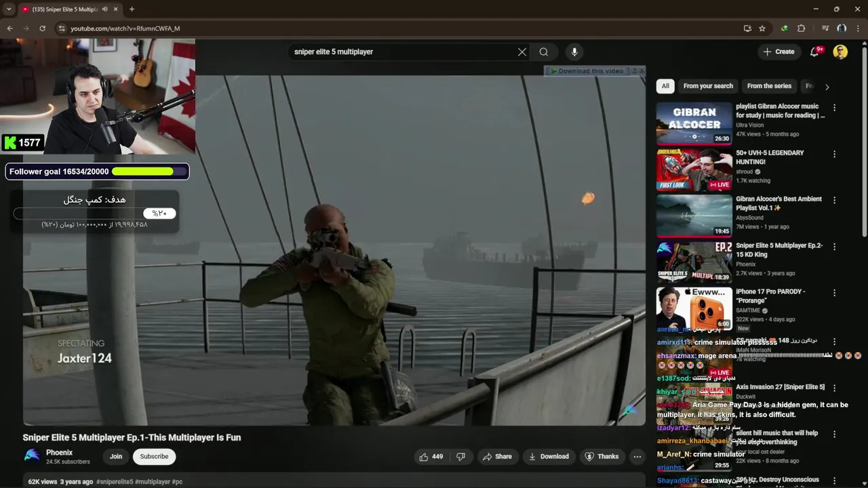Open browser media controls icon
Image resolution: width=868 pixels, height=488 pixels.
click(x=825, y=28)
